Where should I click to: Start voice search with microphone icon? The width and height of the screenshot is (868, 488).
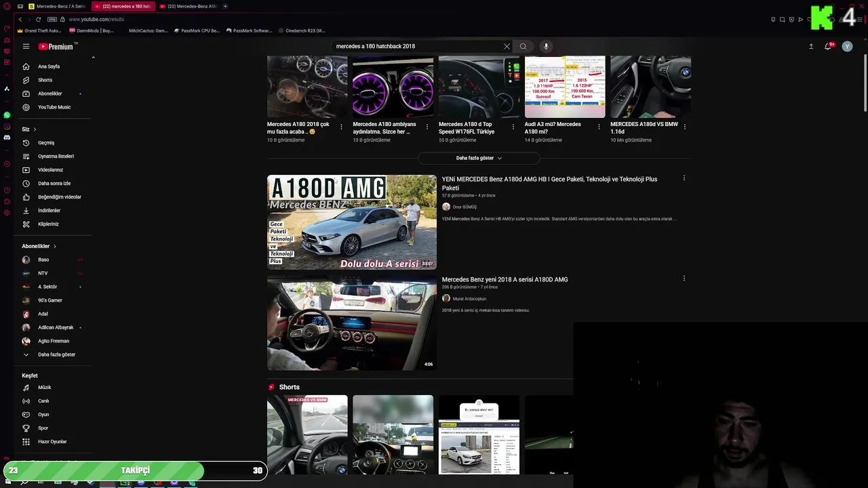point(546,46)
